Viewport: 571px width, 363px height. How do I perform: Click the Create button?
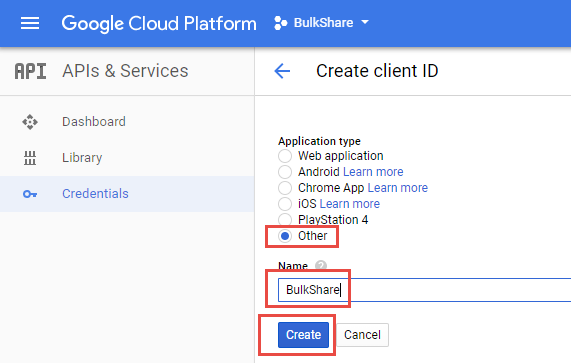tap(303, 335)
